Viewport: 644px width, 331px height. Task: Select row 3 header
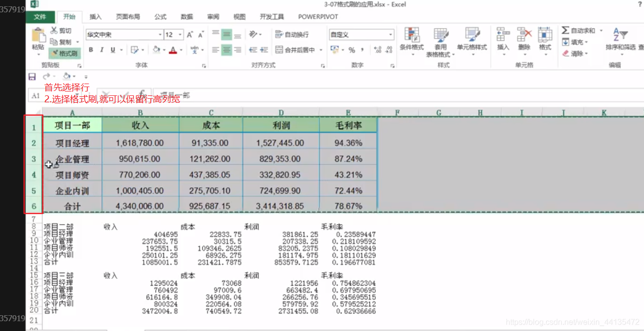point(34,159)
